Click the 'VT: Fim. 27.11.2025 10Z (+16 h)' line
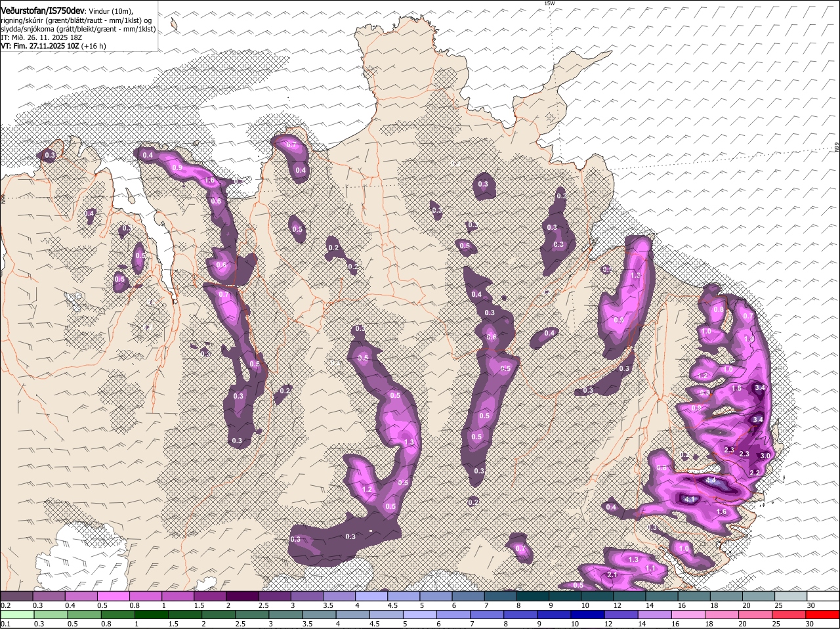 click(x=52, y=46)
